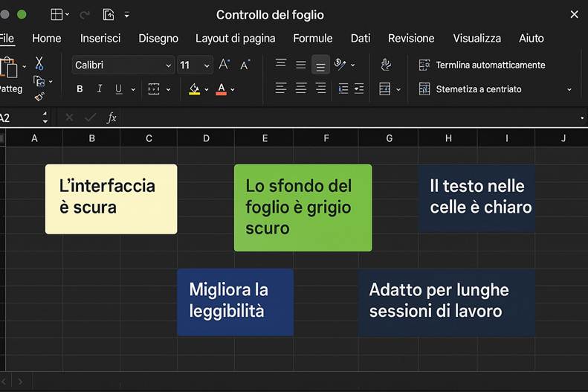This screenshot has width=588, height=392.
Task: Cut selection with the scissors icon
Action: pos(39,63)
